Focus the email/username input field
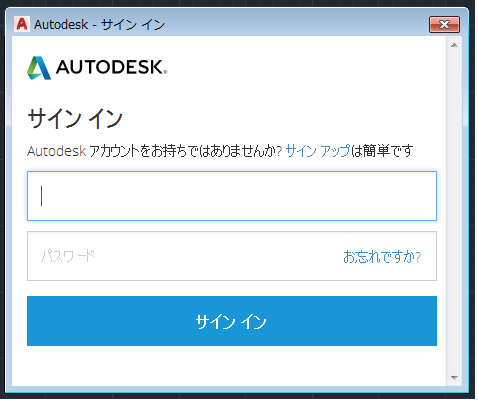The width and height of the screenshot is (478, 400). [x=232, y=196]
